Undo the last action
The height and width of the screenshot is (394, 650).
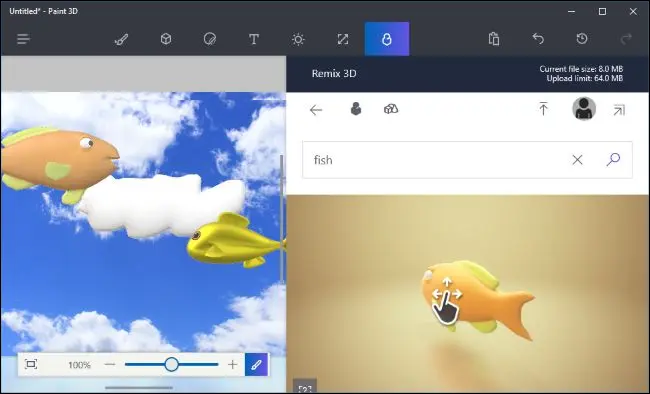tap(538, 39)
